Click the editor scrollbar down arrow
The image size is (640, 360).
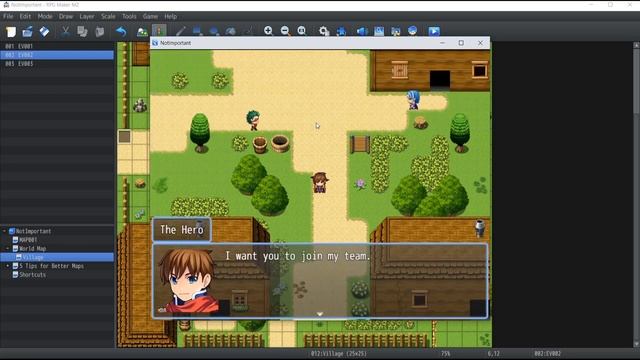tap(636, 344)
